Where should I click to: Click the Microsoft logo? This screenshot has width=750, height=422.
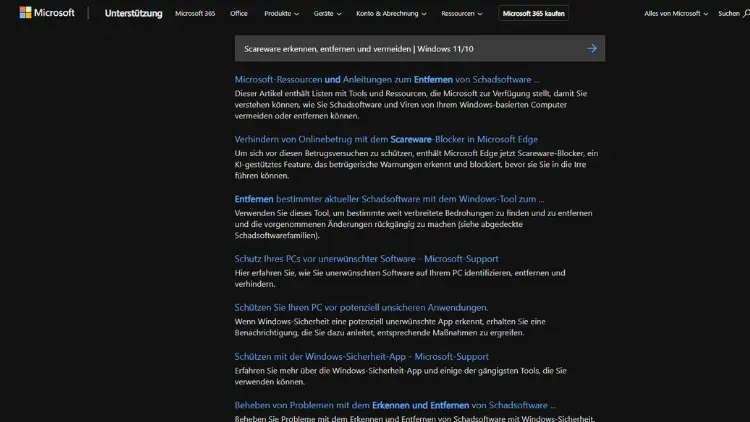(x=47, y=13)
